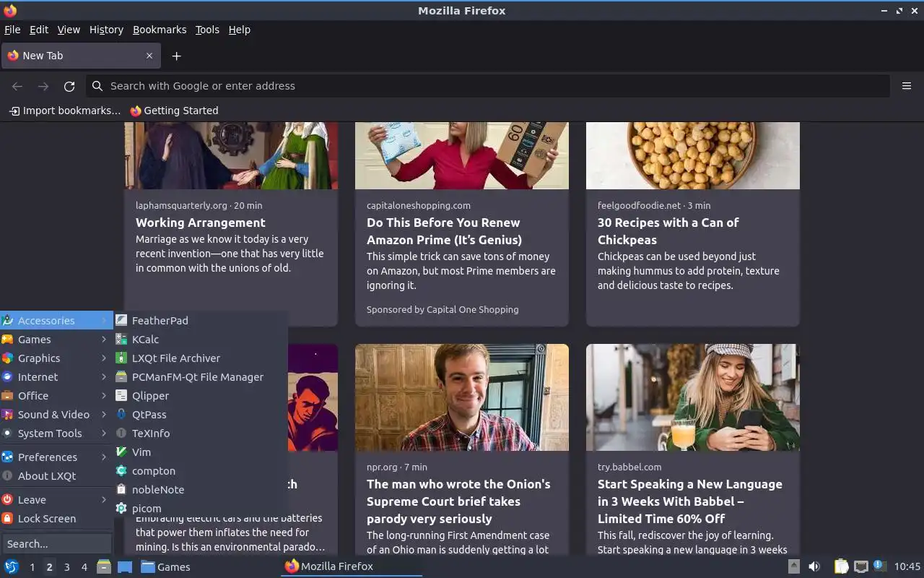Open Working Arrangement article

click(x=201, y=223)
